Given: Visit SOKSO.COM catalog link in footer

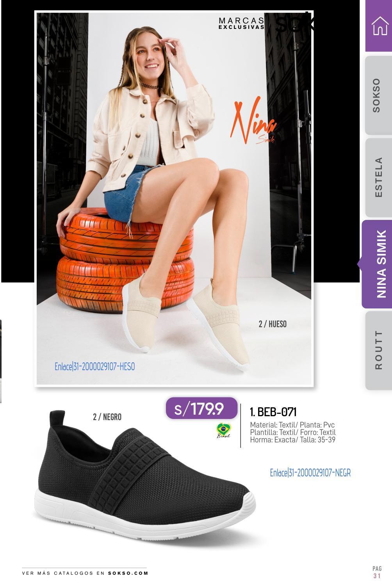Looking at the screenshot, I should 128,573.
